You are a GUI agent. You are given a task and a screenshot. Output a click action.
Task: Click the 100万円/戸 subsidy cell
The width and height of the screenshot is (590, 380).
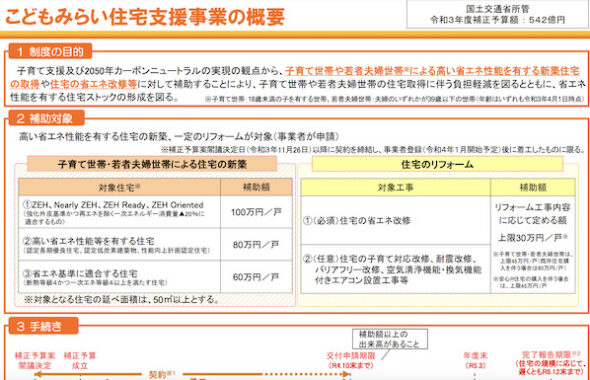[x=256, y=212]
